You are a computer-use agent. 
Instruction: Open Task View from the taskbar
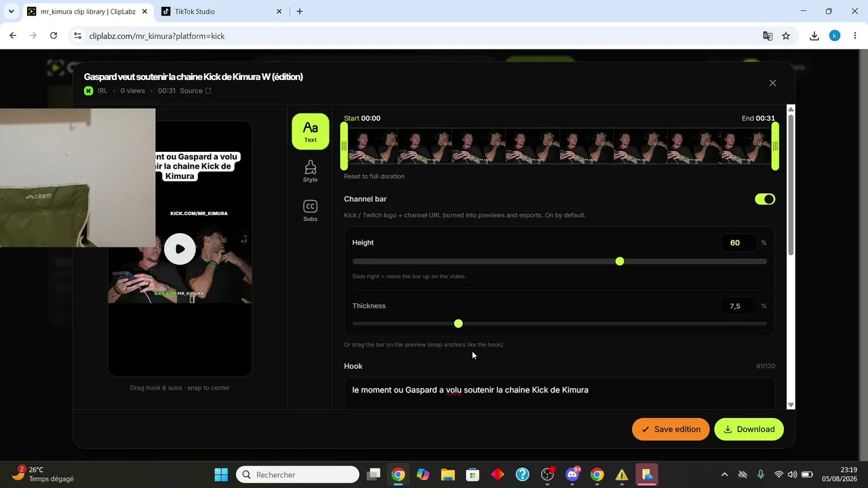coord(374,474)
